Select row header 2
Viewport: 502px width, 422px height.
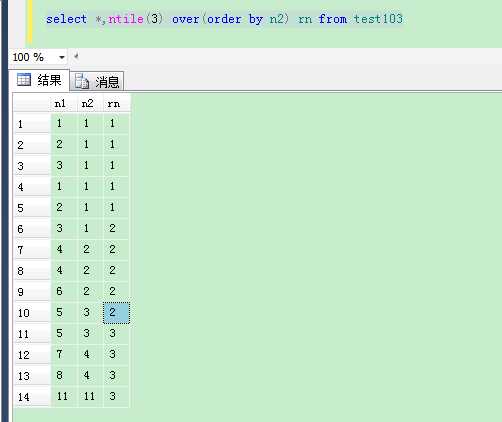coord(32,145)
